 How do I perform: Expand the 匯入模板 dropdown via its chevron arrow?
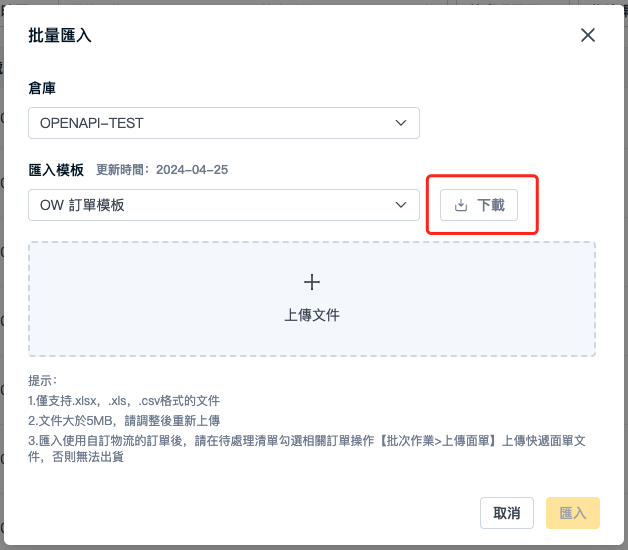coord(401,205)
